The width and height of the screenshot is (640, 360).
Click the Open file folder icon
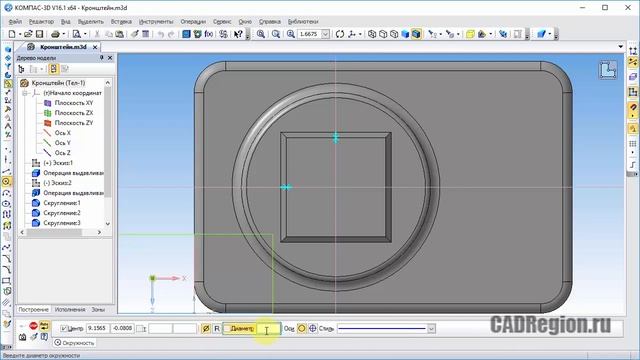coord(28,34)
